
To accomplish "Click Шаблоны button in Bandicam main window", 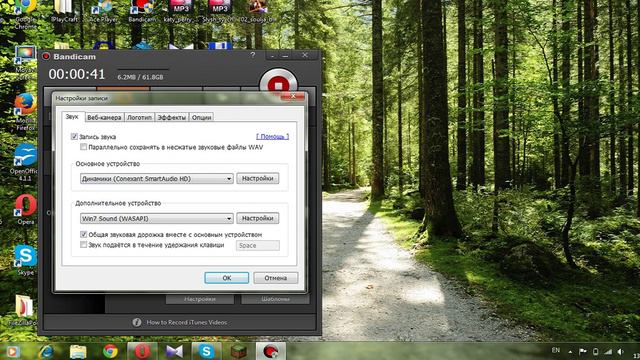I will tap(276, 299).
